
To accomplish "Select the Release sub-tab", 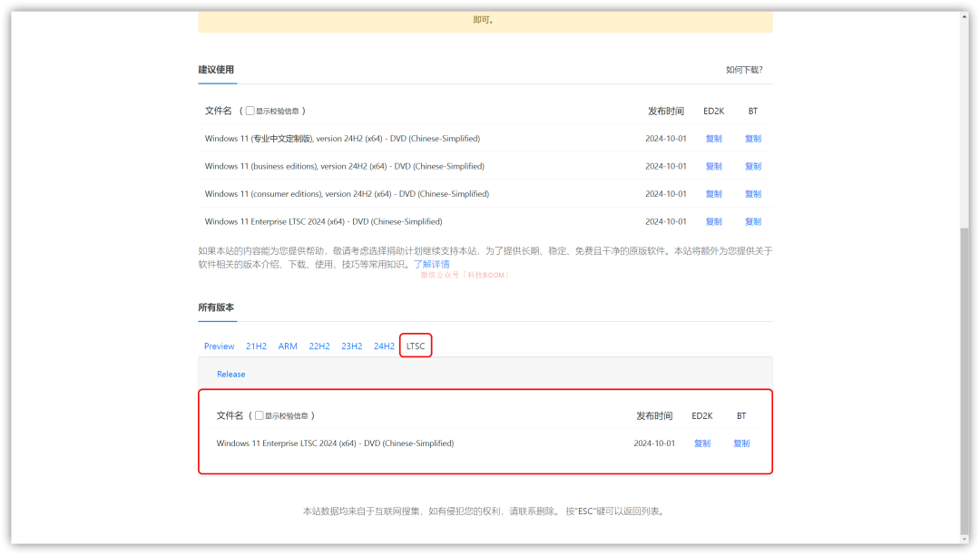I will coord(231,375).
